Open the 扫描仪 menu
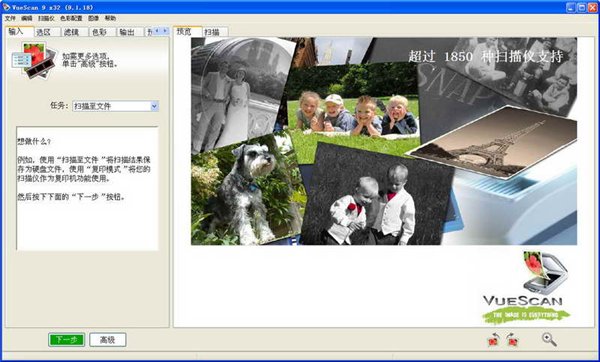This screenshot has width=600, height=362. click(46, 18)
